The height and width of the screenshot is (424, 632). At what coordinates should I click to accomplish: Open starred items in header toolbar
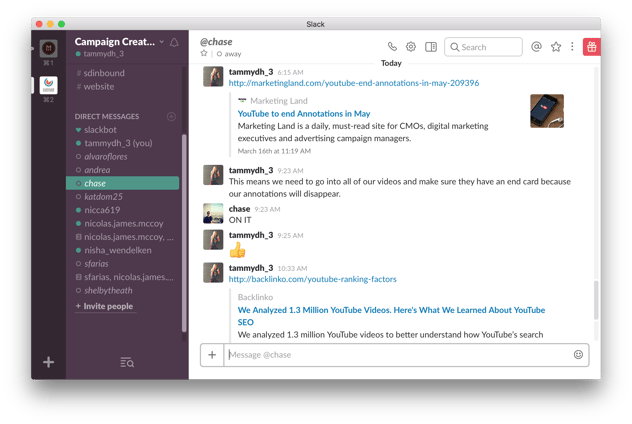pyautogui.click(x=556, y=47)
